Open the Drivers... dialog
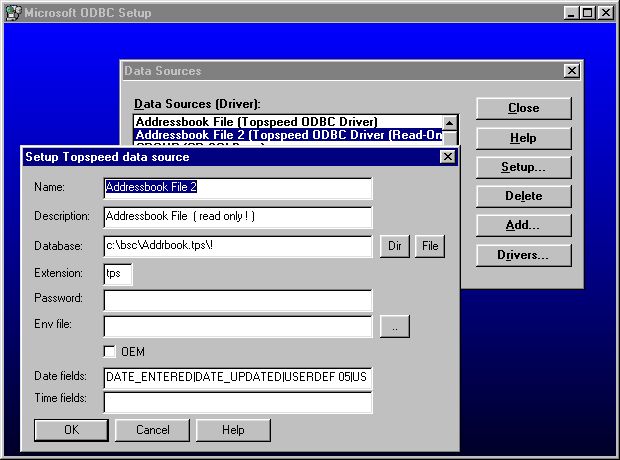This screenshot has width=620, height=460. (x=524, y=255)
